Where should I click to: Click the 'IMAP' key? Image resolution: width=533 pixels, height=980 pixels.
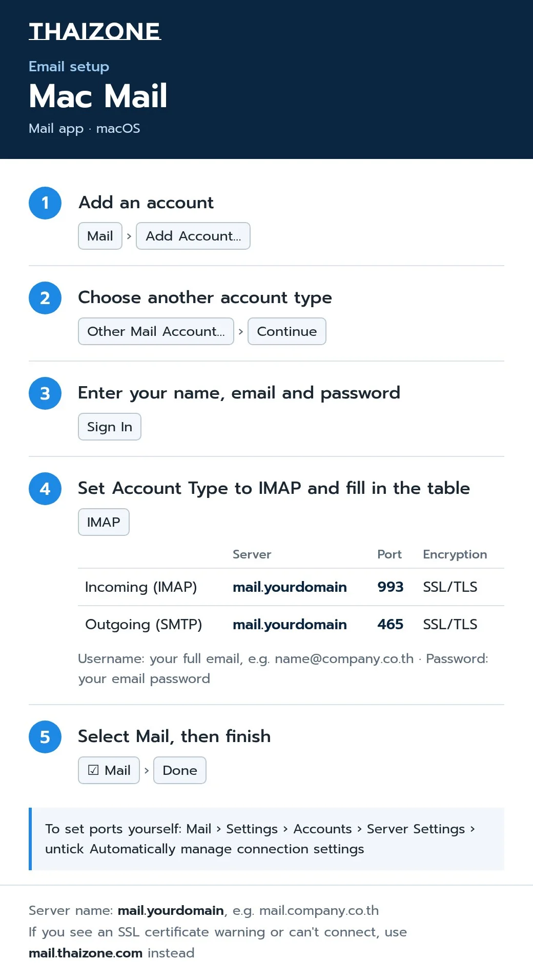[104, 522]
